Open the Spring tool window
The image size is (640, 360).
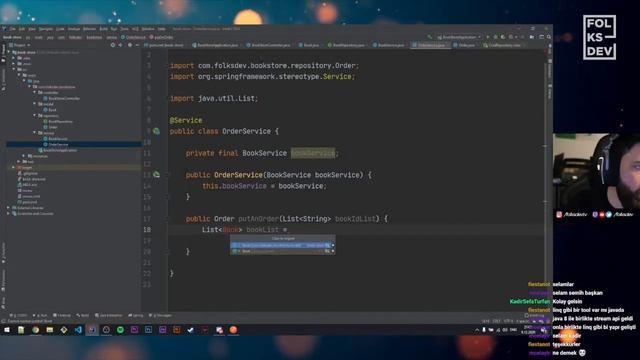pos(136,316)
